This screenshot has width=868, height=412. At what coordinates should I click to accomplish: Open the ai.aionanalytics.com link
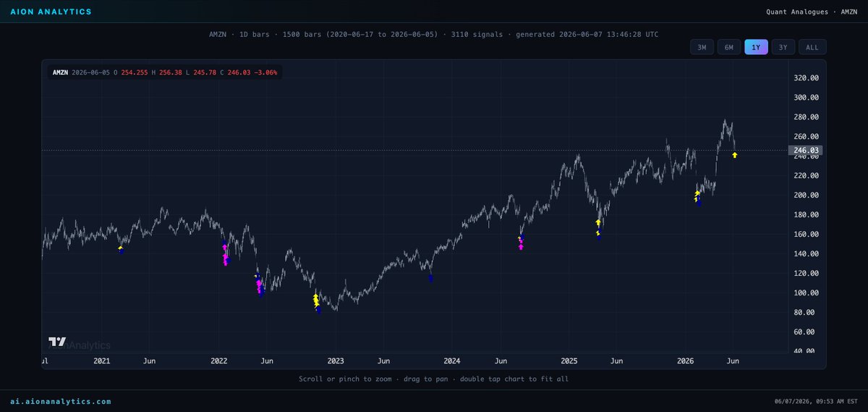point(61,401)
